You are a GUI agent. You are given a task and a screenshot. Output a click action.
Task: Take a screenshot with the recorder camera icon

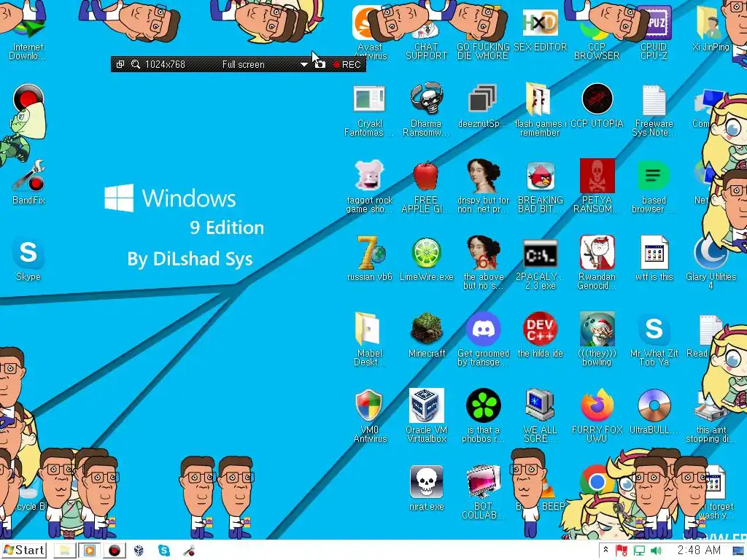[x=320, y=64]
